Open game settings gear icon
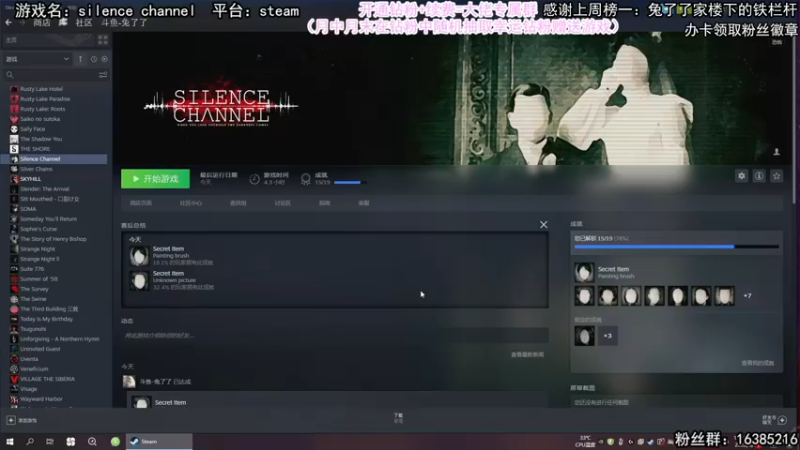 (x=741, y=176)
